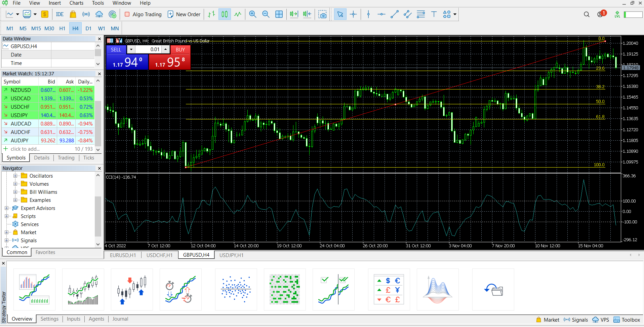
Task: Expand the Scripts node in Navigator
Action: click(x=6, y=216)
